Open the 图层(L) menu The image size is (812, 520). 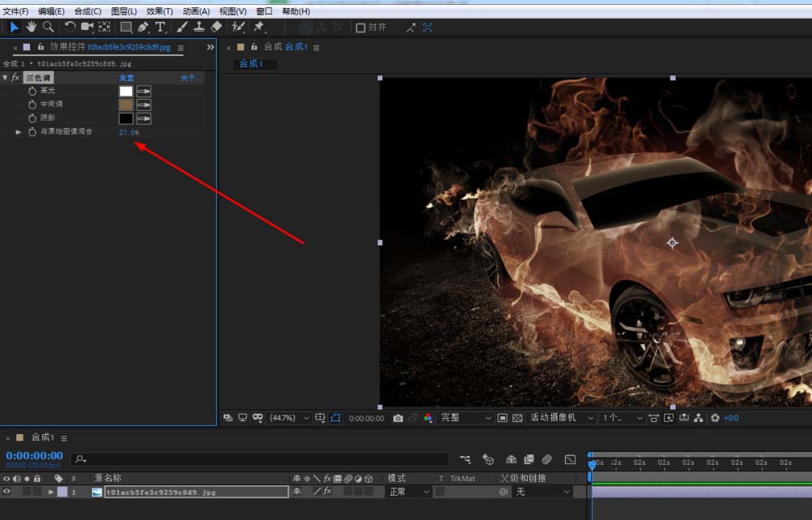click(x=123, y=11)
